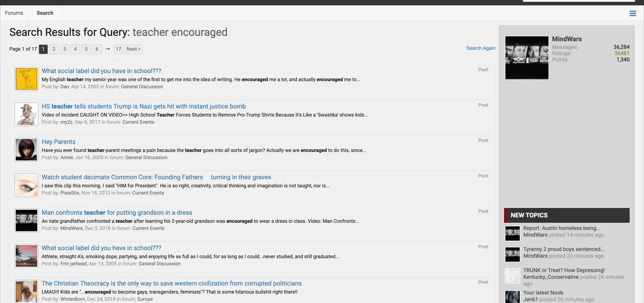Go to page 2 of results
The width and height of the screenshot is (644, 303).
point(54,49)
